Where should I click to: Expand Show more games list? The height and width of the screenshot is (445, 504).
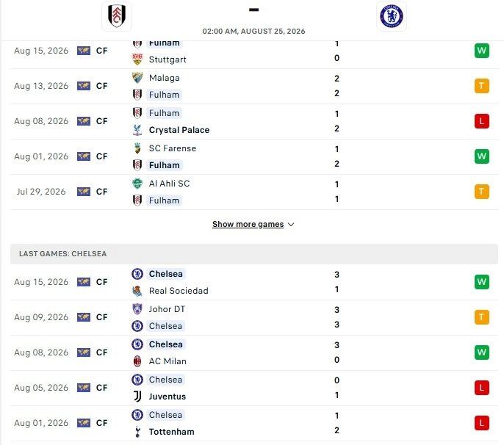248,224
